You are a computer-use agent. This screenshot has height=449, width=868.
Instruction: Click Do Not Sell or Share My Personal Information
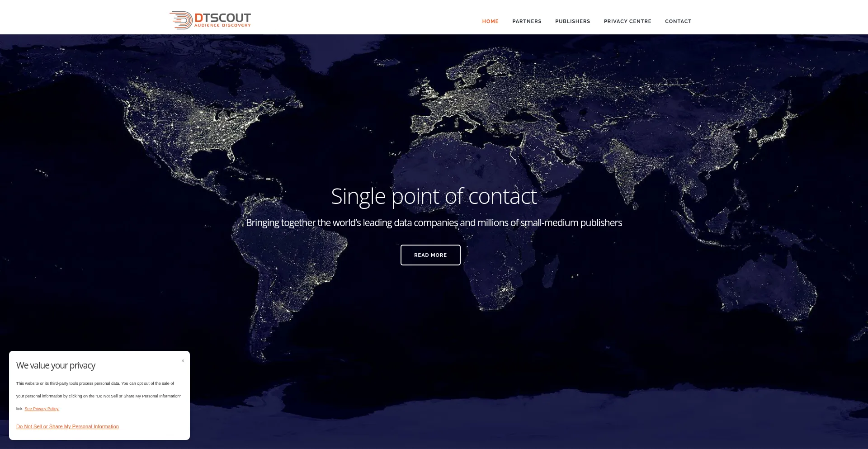[x=67, y=426]
